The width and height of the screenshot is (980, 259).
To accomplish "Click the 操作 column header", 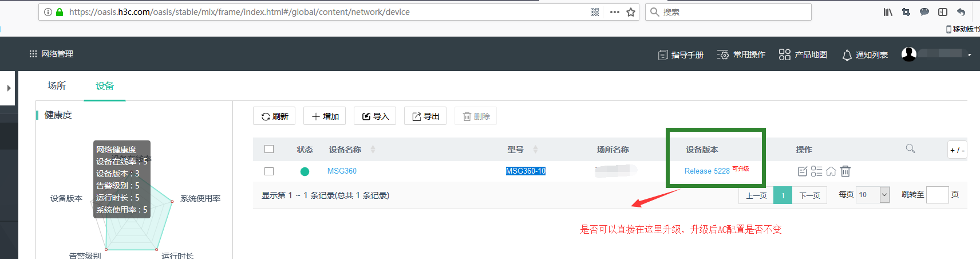I will [x=804, y=150].
